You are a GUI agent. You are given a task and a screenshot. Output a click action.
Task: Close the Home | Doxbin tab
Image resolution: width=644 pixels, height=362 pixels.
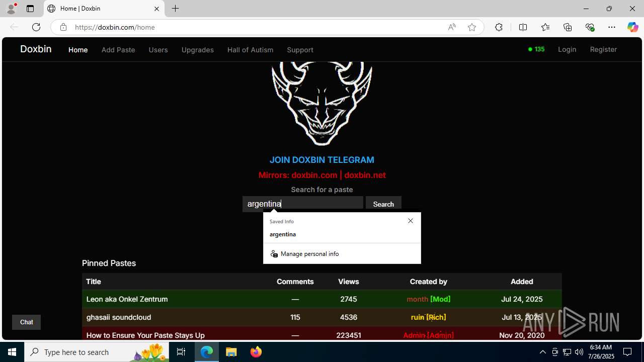[x=156, y=9]
